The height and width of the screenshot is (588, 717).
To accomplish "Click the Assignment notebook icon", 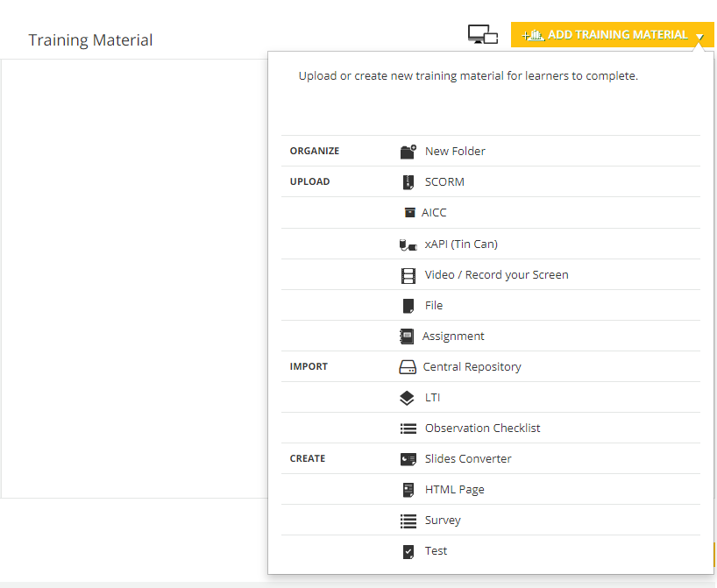I will [407, 337].
